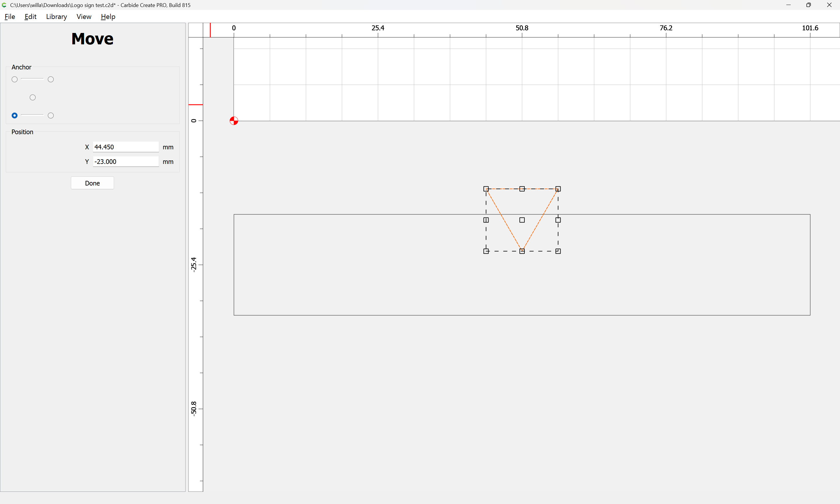This screenshot has height=504, width=840.
Task: Click the Done button
Action: pyautogui.click(x=92, y=183)
